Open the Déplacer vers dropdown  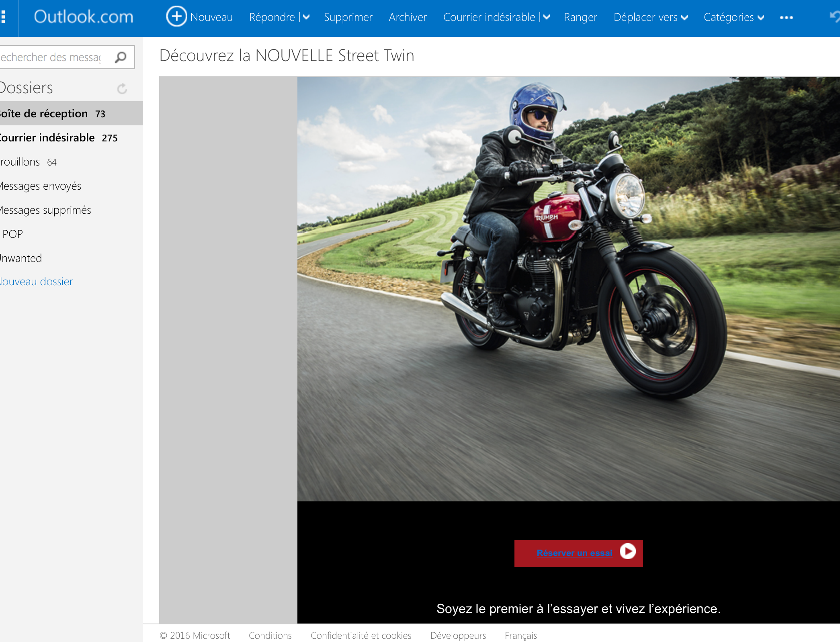(650, 17)
